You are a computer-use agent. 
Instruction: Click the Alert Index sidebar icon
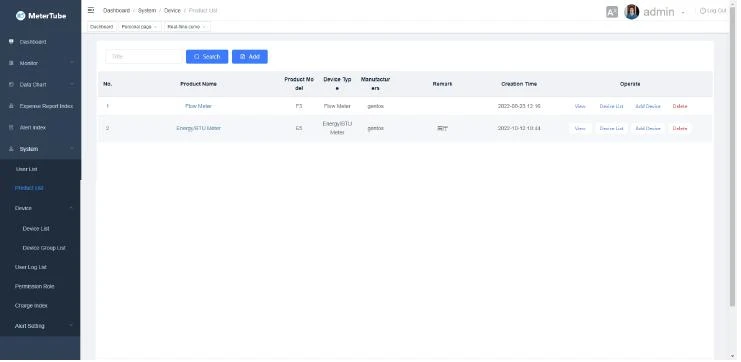pyautogui.click(x=11, y=127)
